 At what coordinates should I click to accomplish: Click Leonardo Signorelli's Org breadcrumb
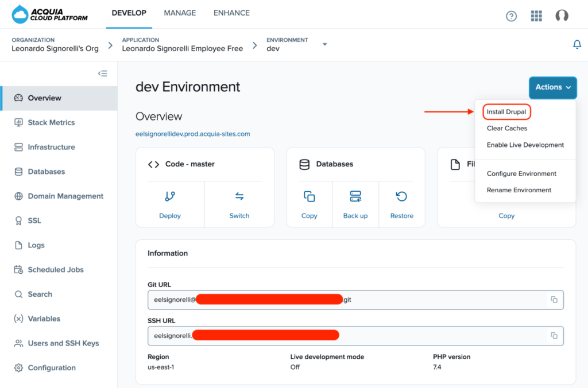tap(55, 49)
